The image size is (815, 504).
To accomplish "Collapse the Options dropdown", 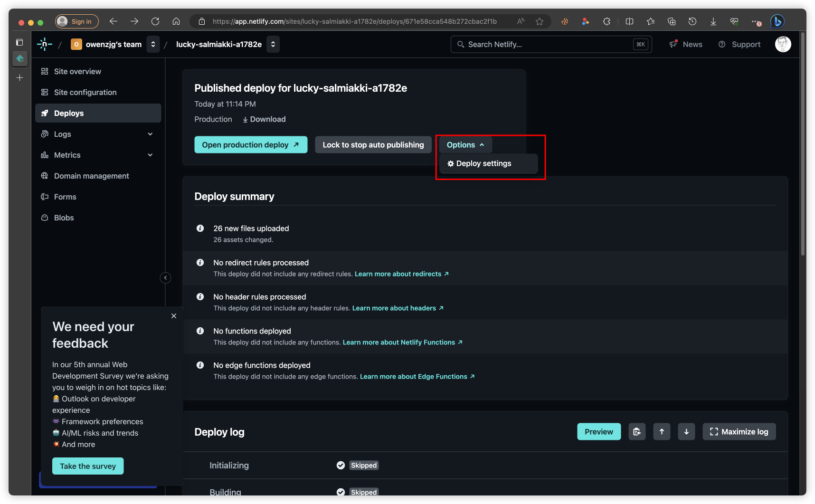I will [x=465, y=145].
